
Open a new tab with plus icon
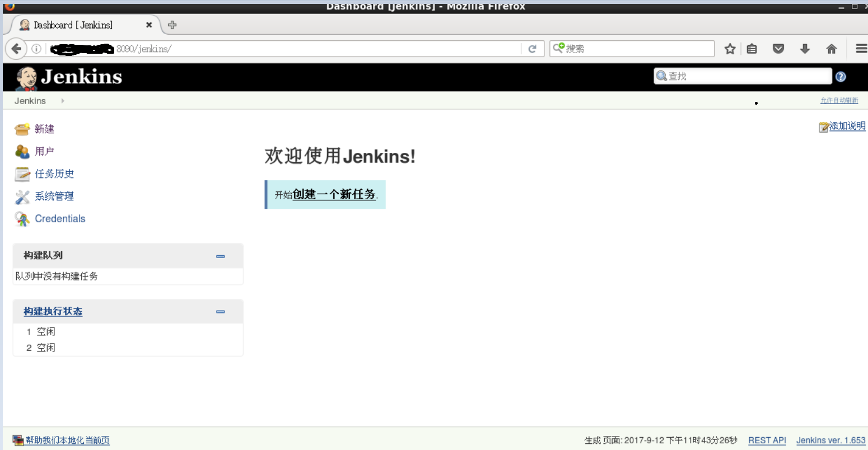coord(172,25)
